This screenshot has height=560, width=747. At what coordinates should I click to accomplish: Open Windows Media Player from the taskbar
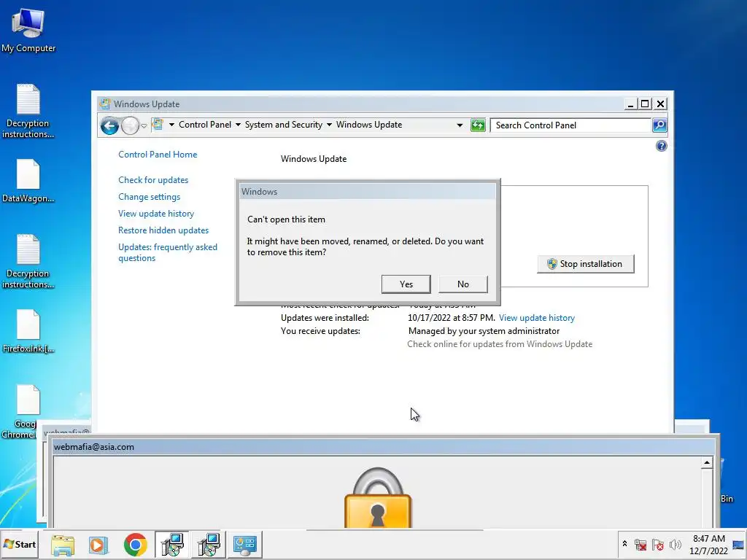pos(98,545)
